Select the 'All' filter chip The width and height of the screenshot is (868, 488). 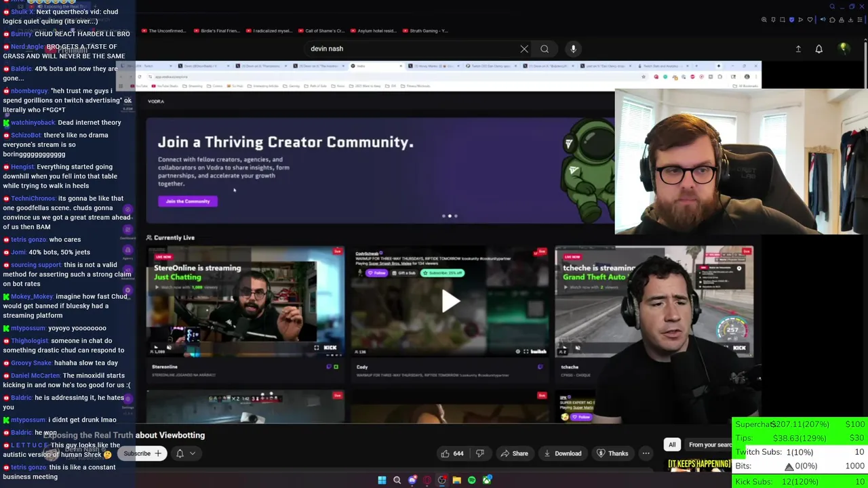click(672, 445)
